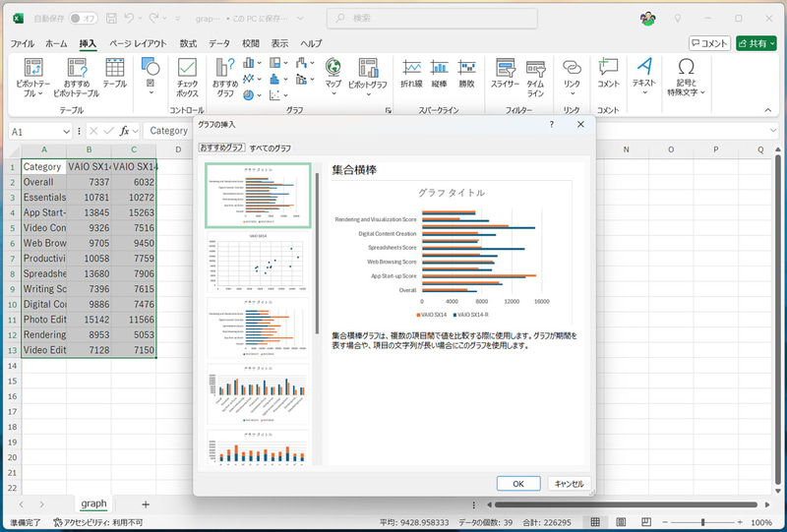787x532 pixels.
Task: Switch to the Home (ホーム) tab
Action: point(56,43)
